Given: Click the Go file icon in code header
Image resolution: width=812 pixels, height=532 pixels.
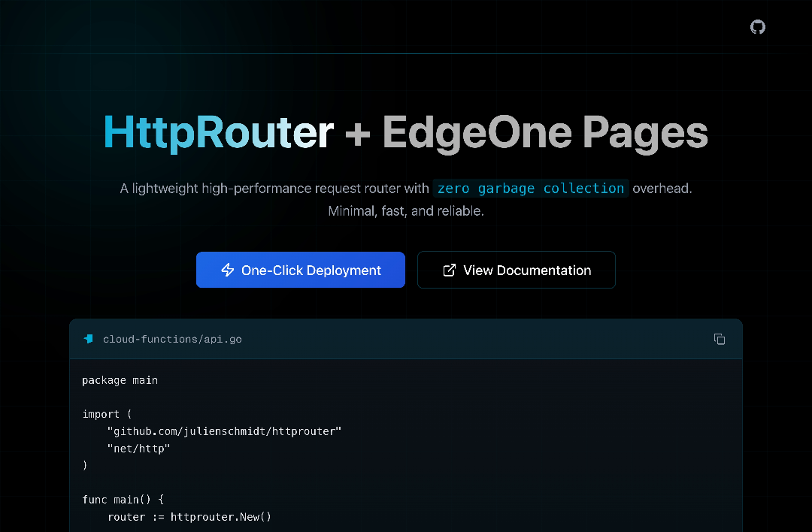Looking at the screenshot, I should [89, 339].
